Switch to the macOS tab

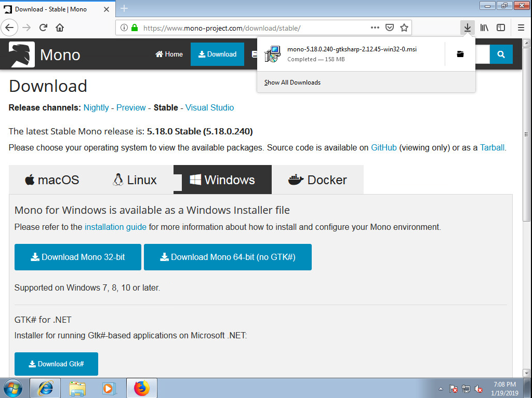pos(52,180)
